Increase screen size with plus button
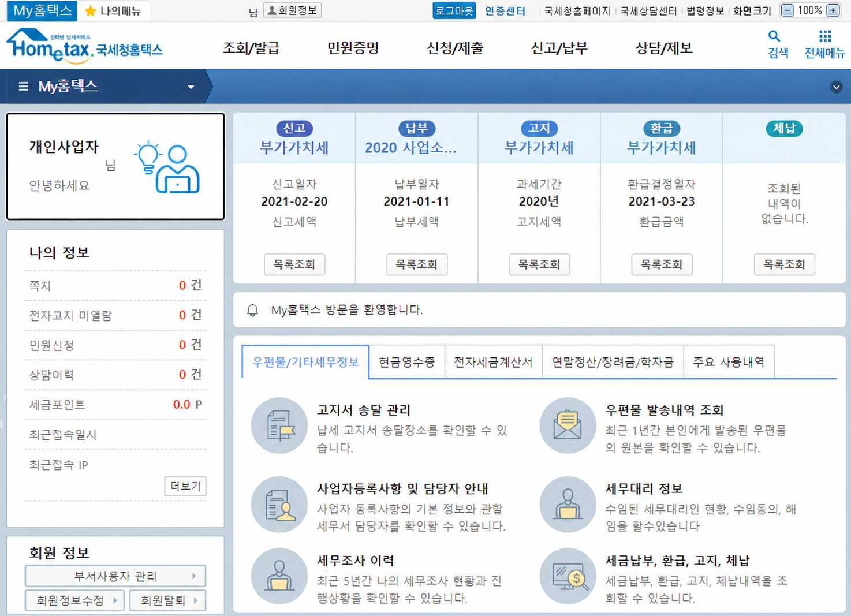 [833, 10]
